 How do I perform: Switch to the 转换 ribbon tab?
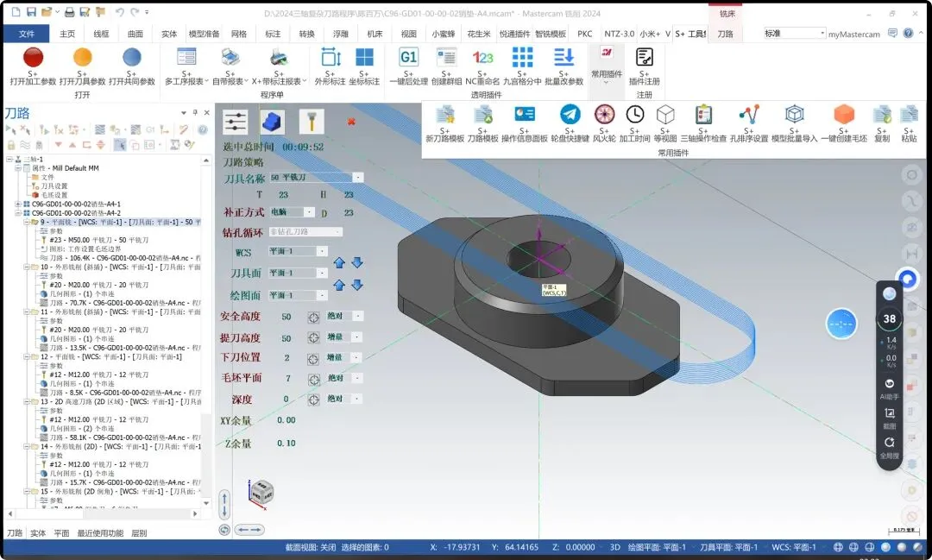(306, 34)
